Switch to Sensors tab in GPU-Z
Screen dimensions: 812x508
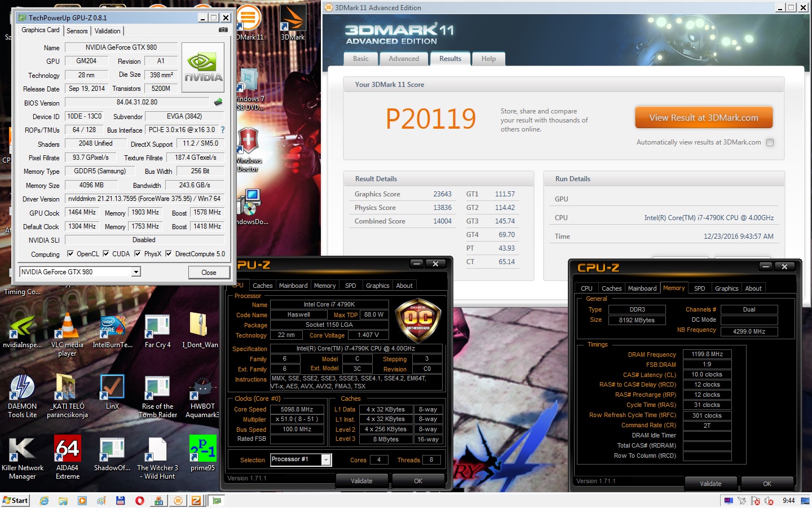(x=77, y=31)
